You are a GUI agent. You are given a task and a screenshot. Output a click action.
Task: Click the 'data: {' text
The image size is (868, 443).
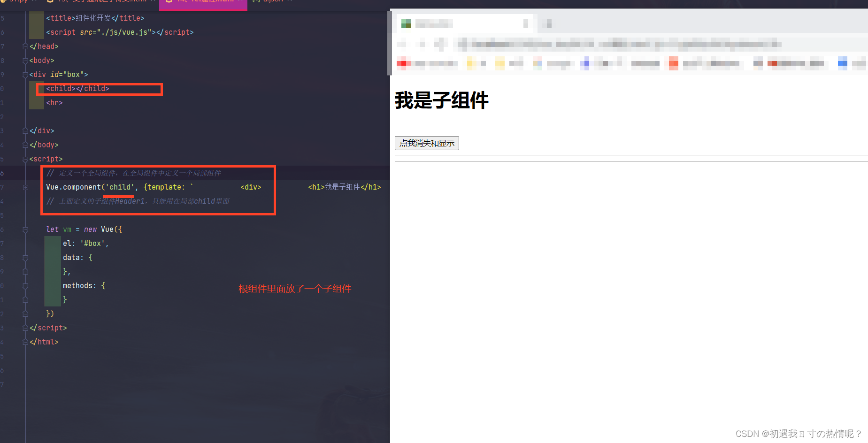coord(78,257)
